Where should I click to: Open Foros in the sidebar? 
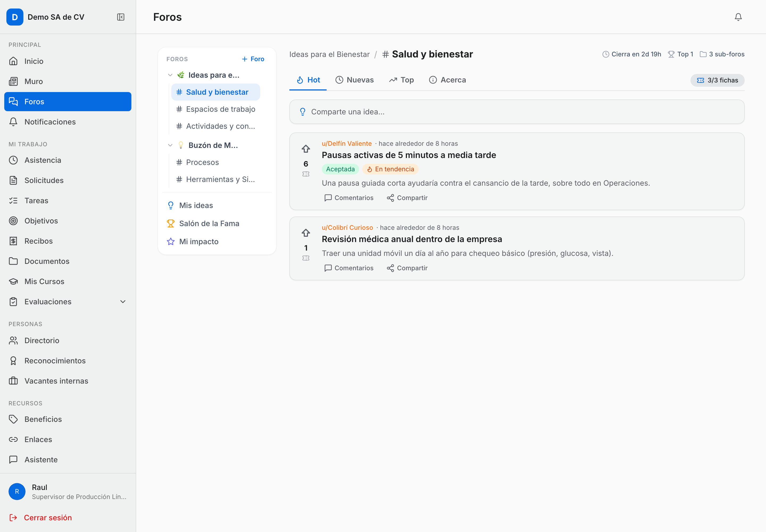tap(68, 102)
